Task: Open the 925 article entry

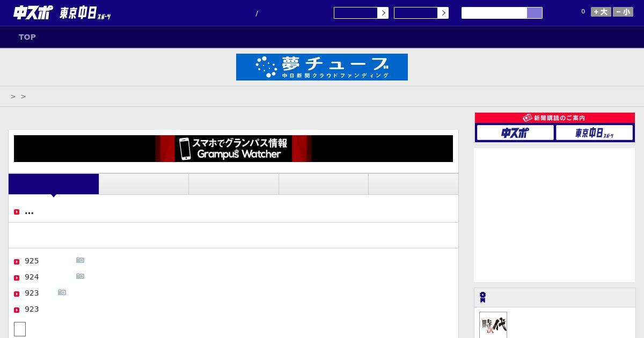Action: [32, 261]
